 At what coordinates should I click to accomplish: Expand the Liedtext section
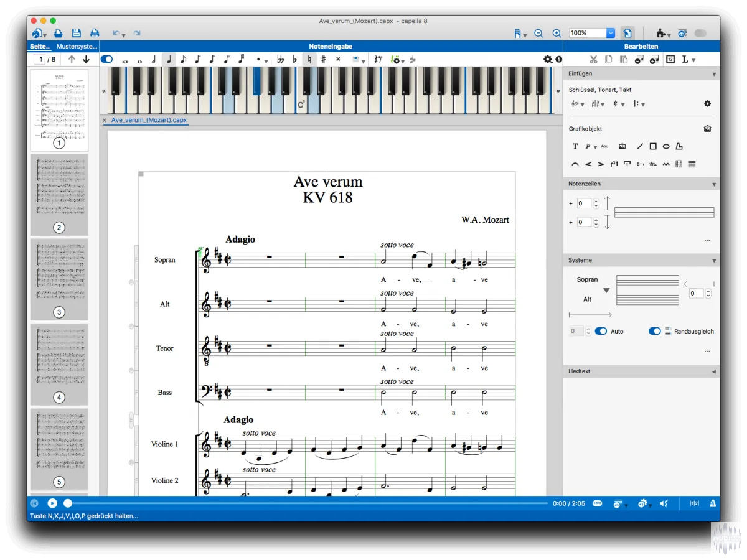[x=714, y=371]
